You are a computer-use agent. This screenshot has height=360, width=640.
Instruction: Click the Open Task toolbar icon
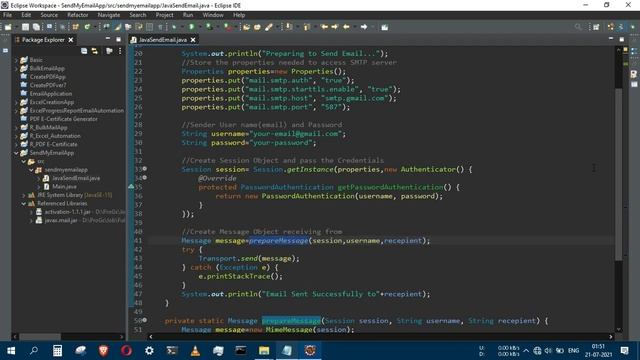click(257, 27)
